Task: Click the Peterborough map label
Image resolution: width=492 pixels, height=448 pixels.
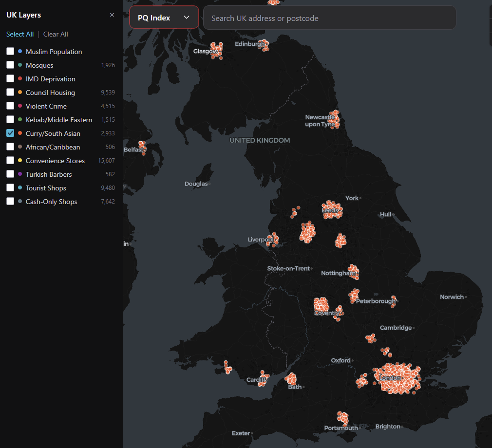Action: point(376,301)
